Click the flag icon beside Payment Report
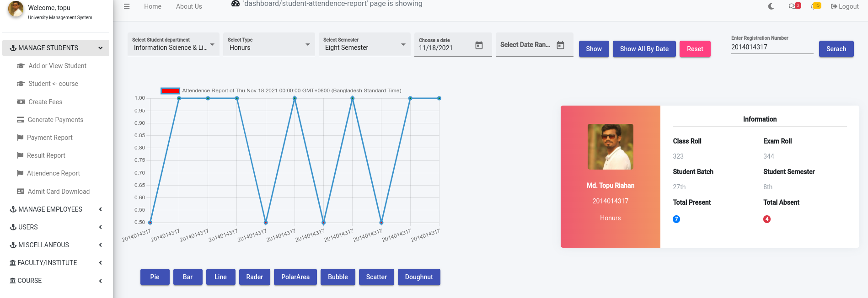The height and width of the screenshot is (298, 868). pyautogui.click(x=20, y=138)
